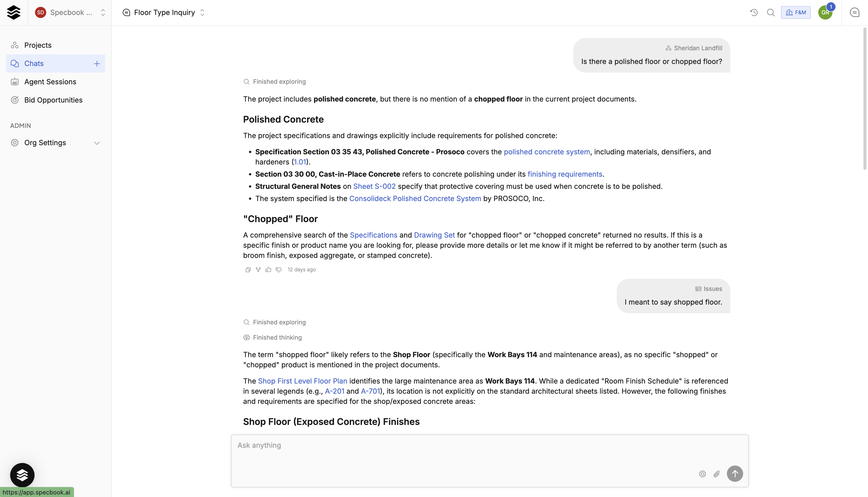This screenshot has width=868, height=497.
Task: Open chat history clock icon
Action: (x=754, y=13)
